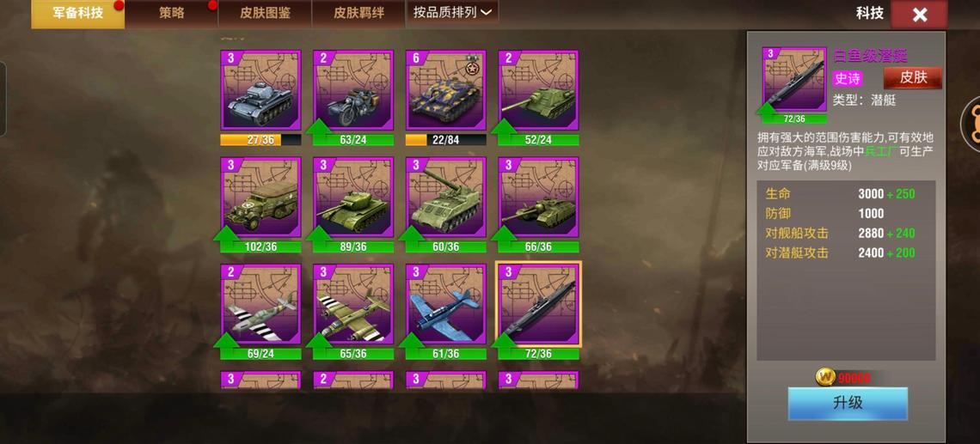Select the gray panzer tank card
The height and width of the screenshot is (444, 980).
(260, 90)
